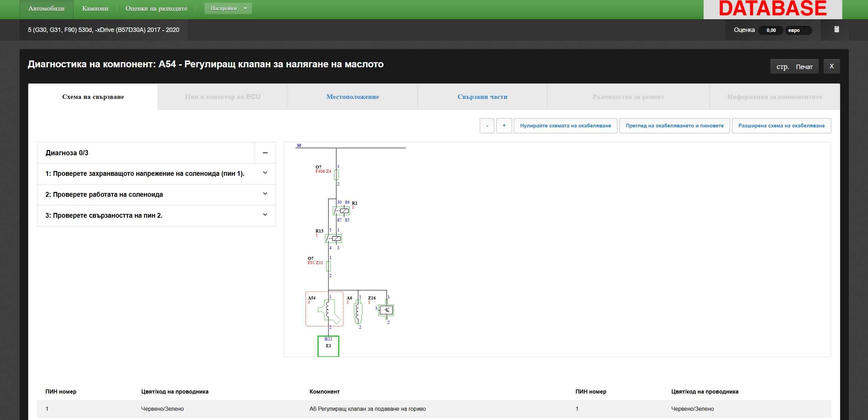Image resolution: width=868 pixels, height=420 pixels.
Task: Select the R13 relay symbol in diagram
Action: point(333,238)
